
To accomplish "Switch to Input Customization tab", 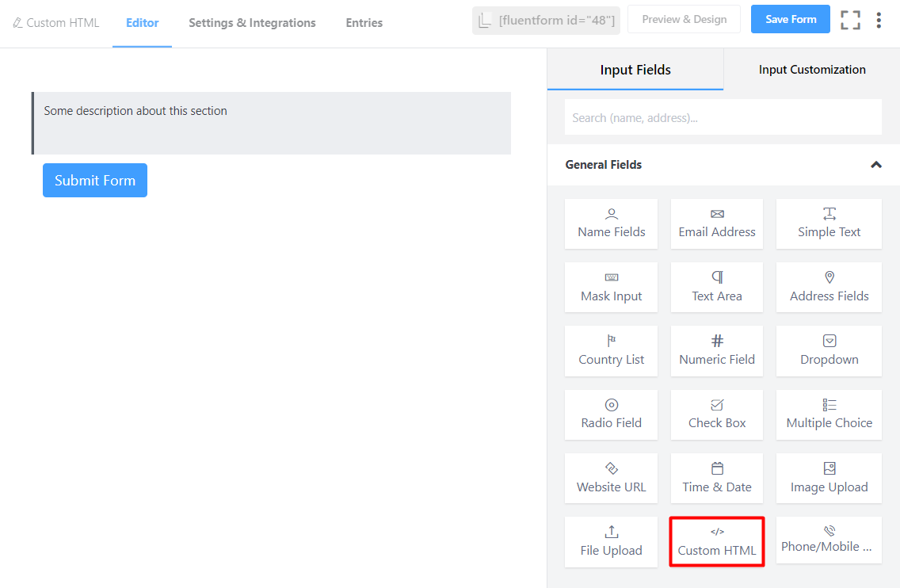I will (811, 70).
